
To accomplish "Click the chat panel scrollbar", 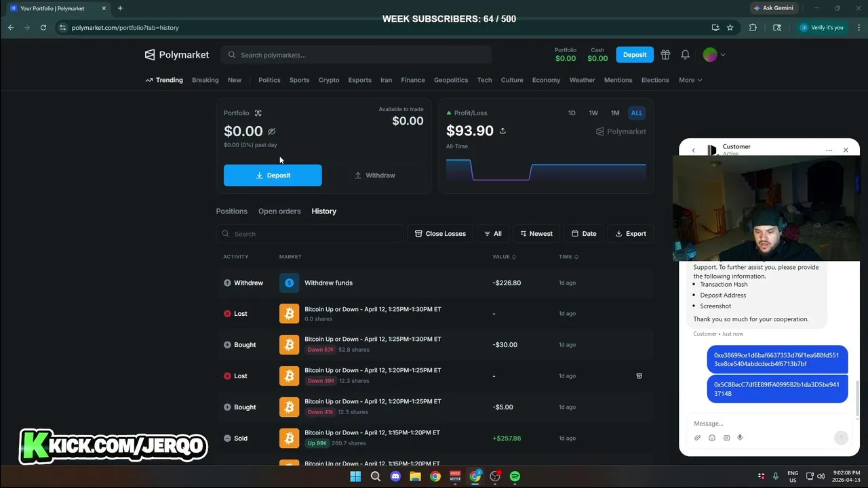I will (x=857, y=398).
